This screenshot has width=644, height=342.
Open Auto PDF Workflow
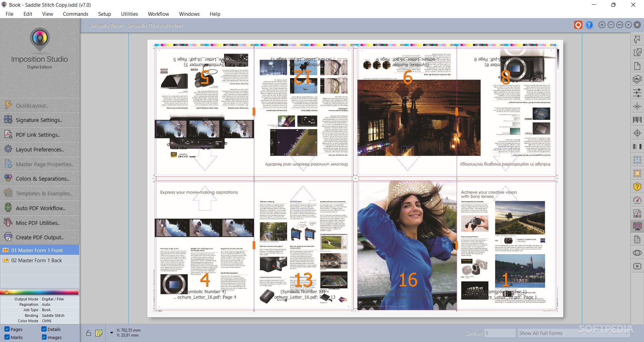40,208
